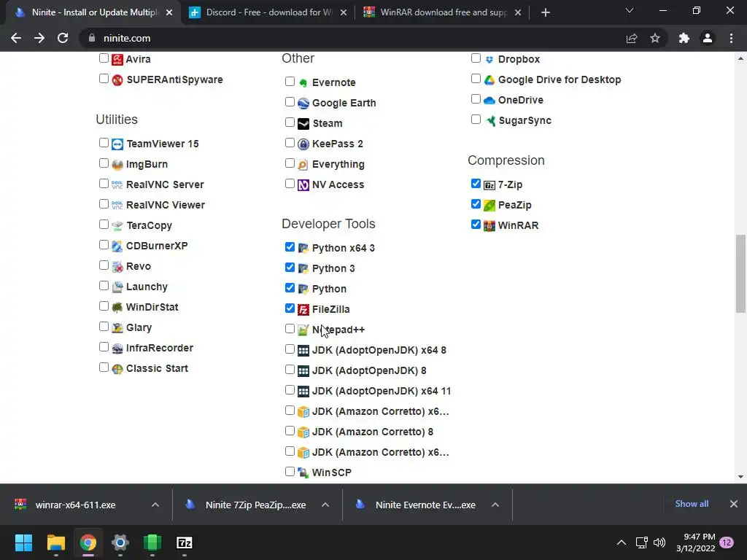Open the tab search dropdown arrow

pos(630,10)
